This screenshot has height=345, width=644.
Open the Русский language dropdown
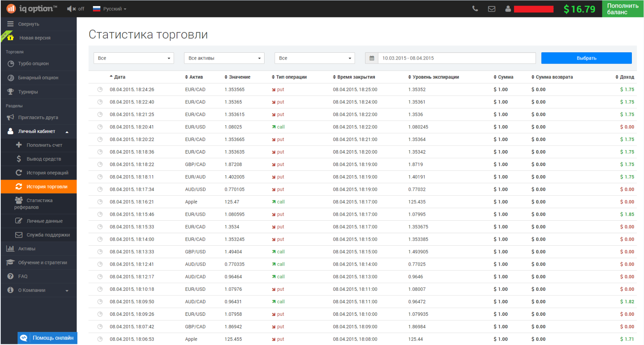point(110,9)
